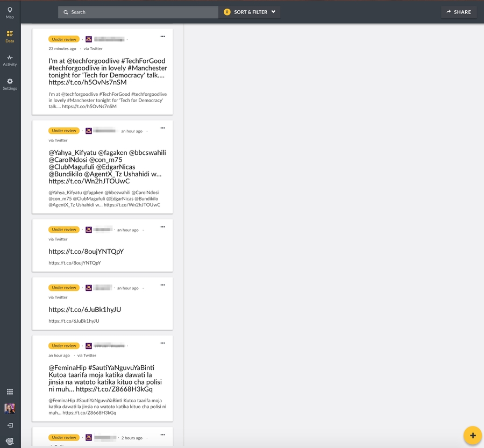This screenshot has width=484, height=448.
Task: Click the logout arrow icon
Action: 10,425
